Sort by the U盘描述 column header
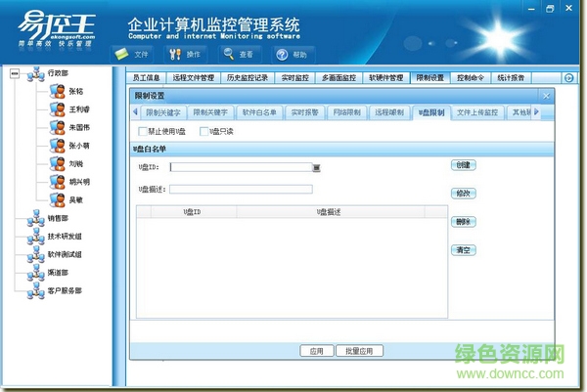This screenshot has width=587, height=392. [331, 212]
